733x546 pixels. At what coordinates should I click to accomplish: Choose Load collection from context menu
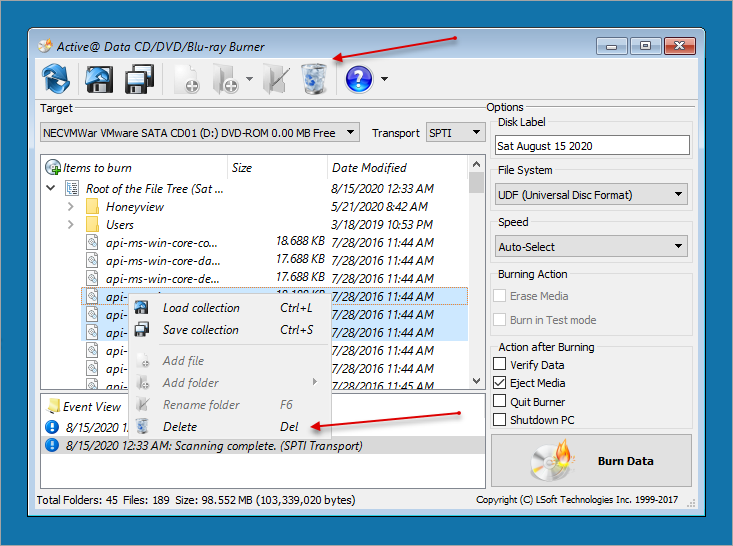pyautogui.click(x=230, y=308)
